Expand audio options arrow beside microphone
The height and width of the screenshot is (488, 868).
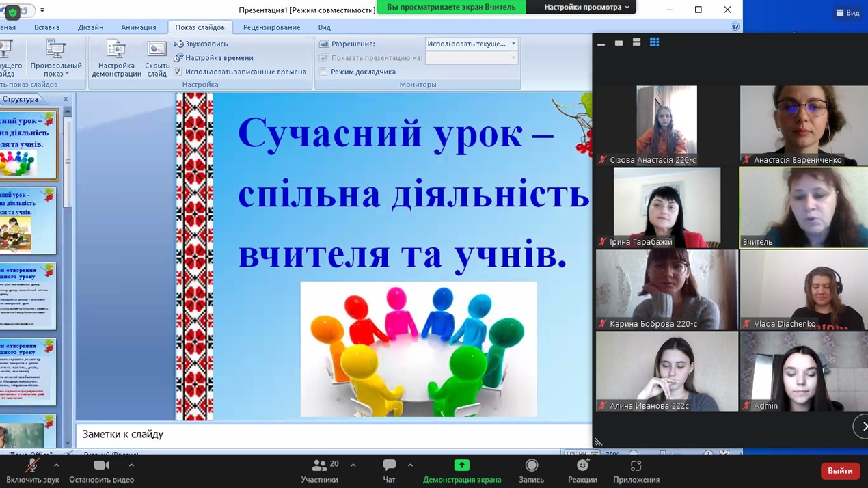point(56,465)
